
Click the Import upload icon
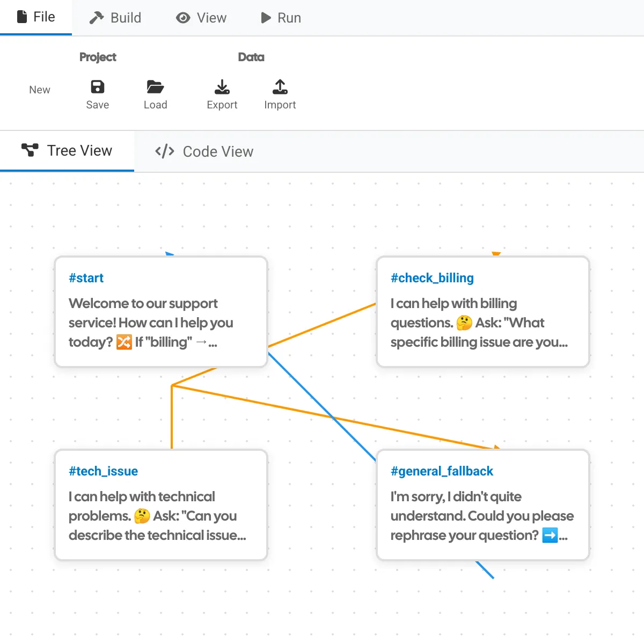[280, 87]
